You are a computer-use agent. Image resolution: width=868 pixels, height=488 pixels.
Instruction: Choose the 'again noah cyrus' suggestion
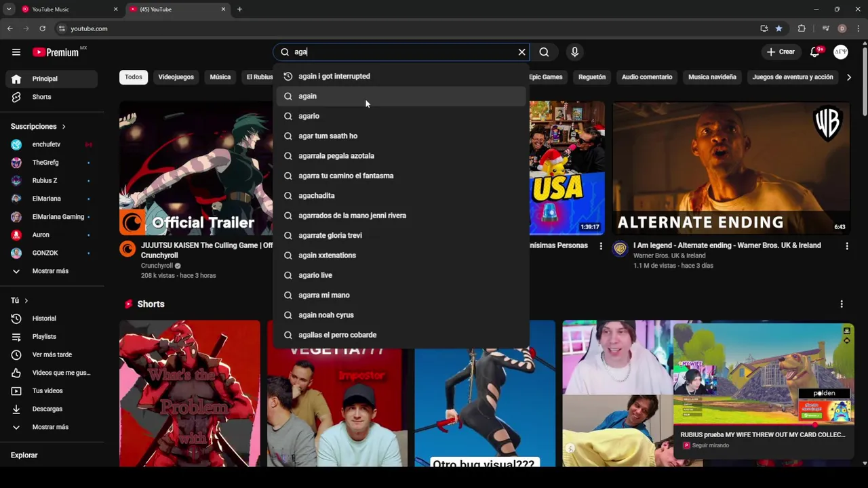pos(401,315)
